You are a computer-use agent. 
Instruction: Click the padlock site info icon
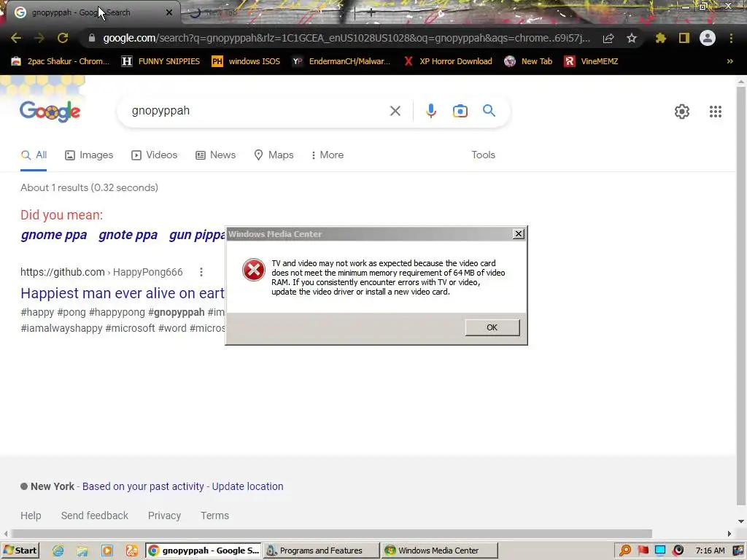pyautogui.click(x=91, y=38)
